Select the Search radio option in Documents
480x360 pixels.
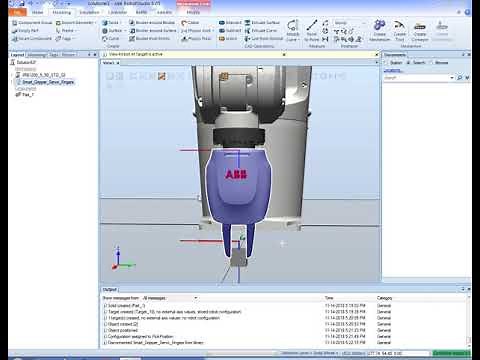tap(416, 63)
